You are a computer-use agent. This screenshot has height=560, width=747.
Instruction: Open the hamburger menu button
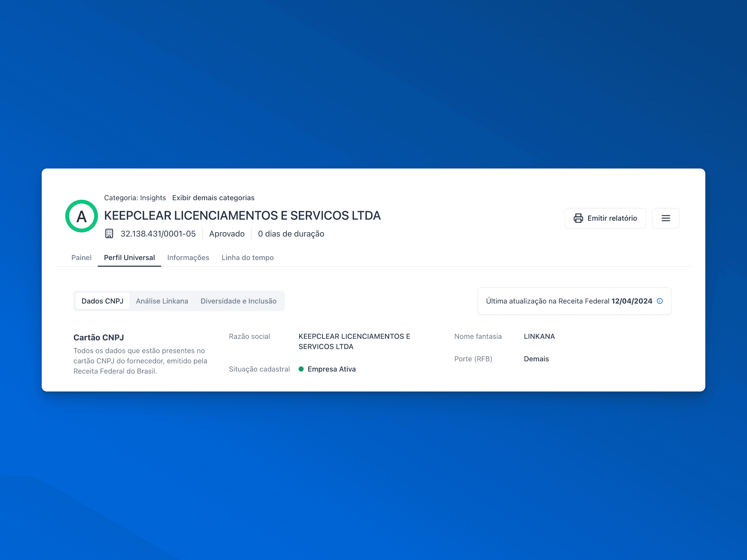(665, 218)
